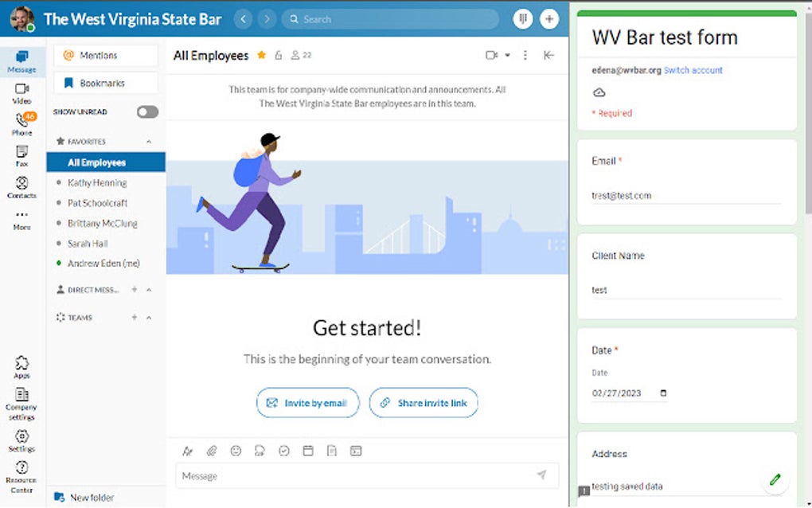Click the lock icon next to All Employees
The image size is (812, 508).
[x=278, y=55]
